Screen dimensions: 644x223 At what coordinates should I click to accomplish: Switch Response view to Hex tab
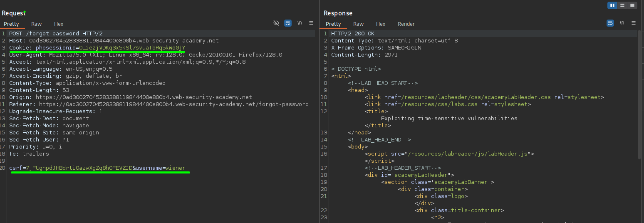(380, 24)
